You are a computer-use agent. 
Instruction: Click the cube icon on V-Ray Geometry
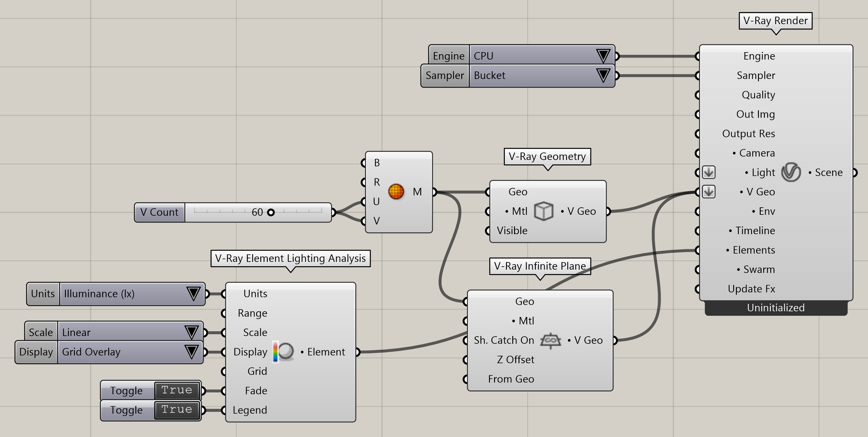pyautogui.click(x=544, y=211)
